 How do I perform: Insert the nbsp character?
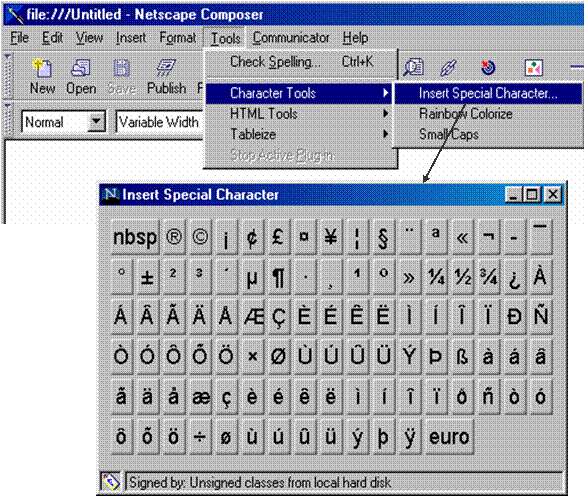tap(135, 237)
